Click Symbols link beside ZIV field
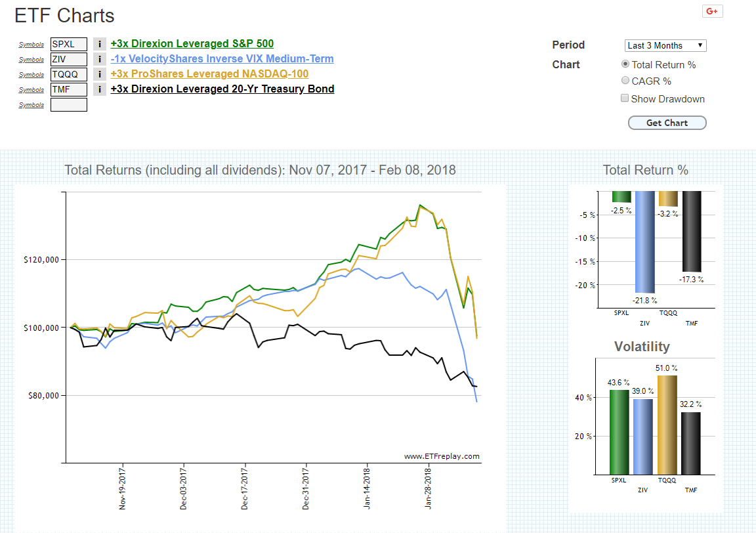 (x=31, y=59)
